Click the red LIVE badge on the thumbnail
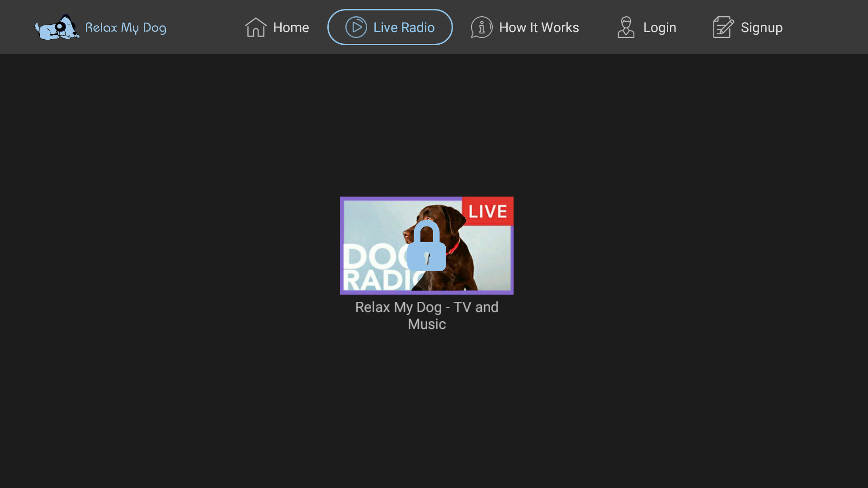The height and width of the screenshot is (488, 868). (487, 211)
